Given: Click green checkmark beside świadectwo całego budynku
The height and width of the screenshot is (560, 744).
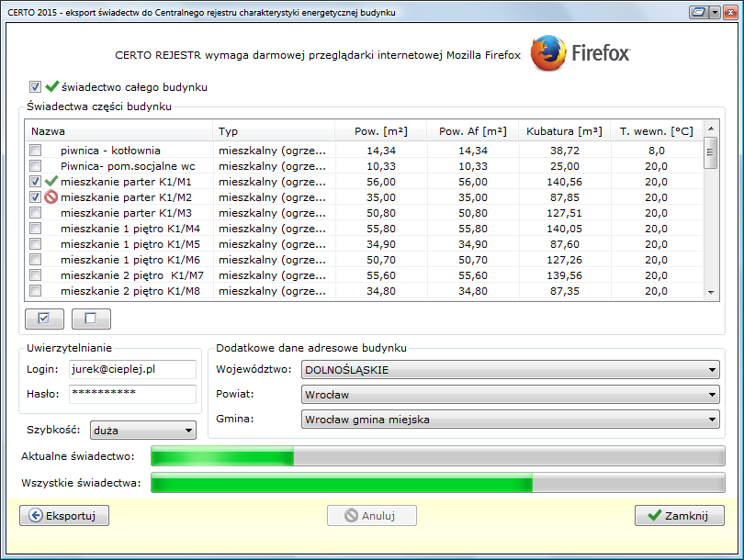Looking at the screenshot, I should tap(51, 86).
